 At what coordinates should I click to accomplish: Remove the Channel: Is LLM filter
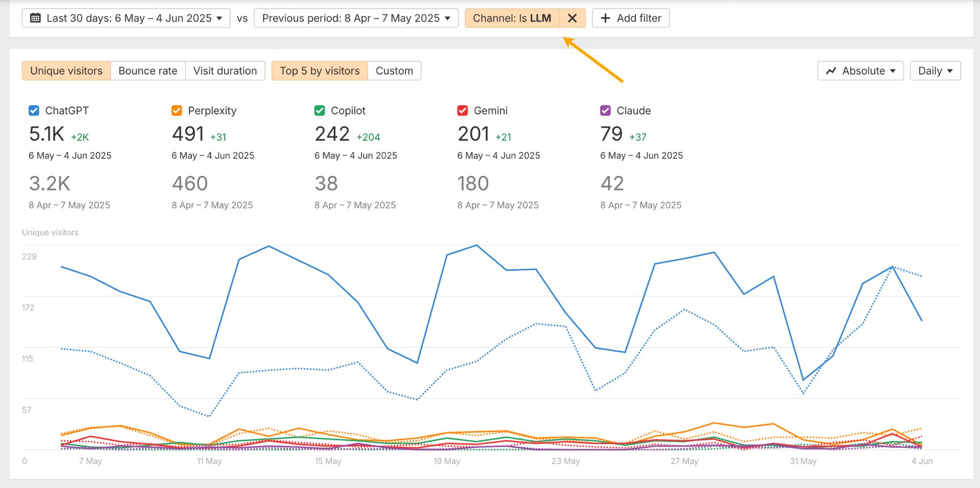(572, 18)
